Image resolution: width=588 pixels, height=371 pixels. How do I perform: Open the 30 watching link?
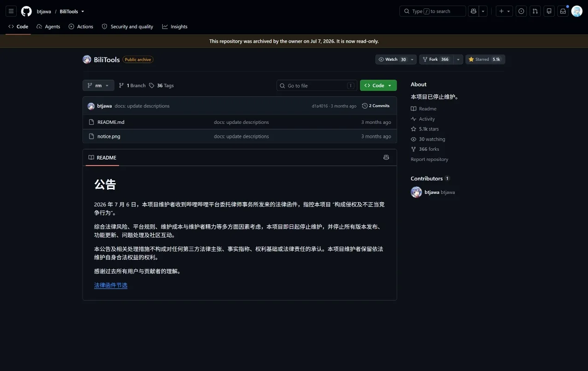pyautogui.click(x=428, y=139)
